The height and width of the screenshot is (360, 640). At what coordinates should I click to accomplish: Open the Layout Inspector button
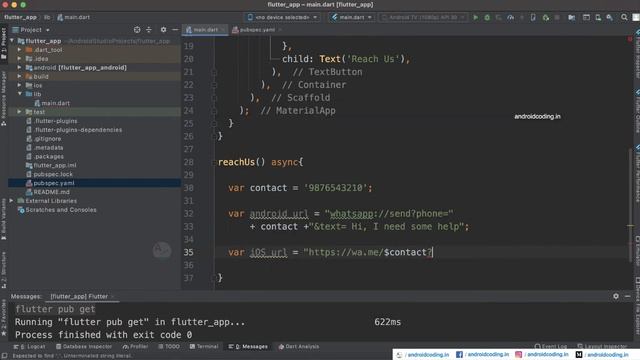point(602,347)
